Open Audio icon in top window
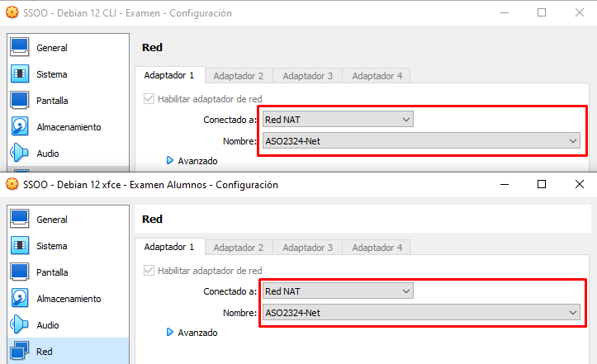The height and width of the screenshot is (364, 597). (x=20, y=154)
